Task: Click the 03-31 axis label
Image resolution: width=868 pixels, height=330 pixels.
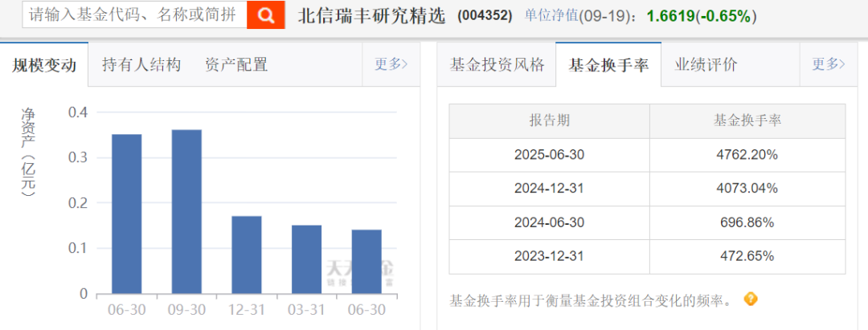Action: coord(307,311)
